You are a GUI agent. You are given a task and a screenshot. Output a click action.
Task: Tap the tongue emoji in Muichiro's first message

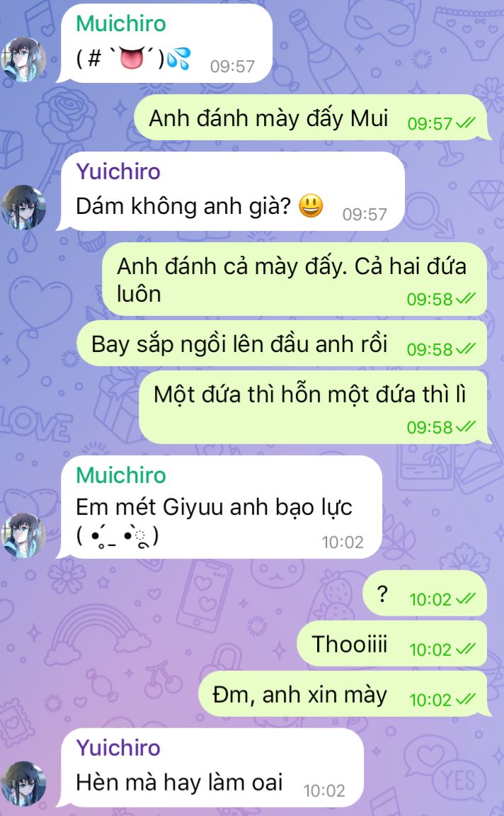132,58
